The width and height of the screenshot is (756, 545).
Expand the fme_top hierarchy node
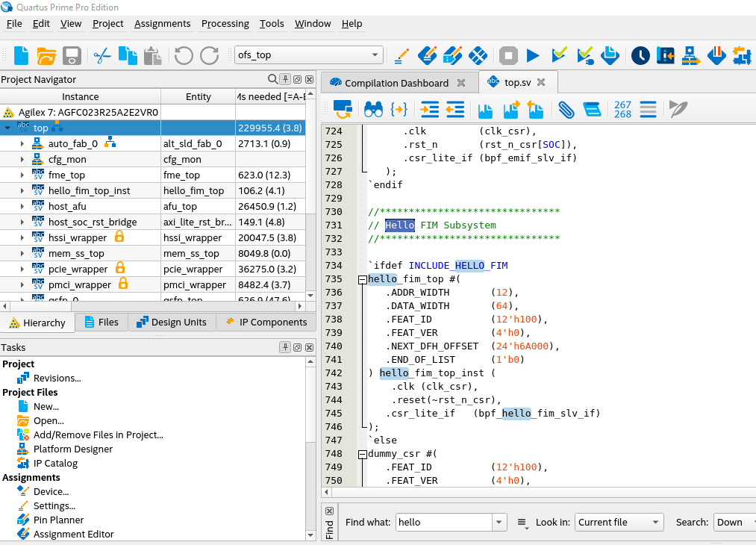[x=23, y=175]
